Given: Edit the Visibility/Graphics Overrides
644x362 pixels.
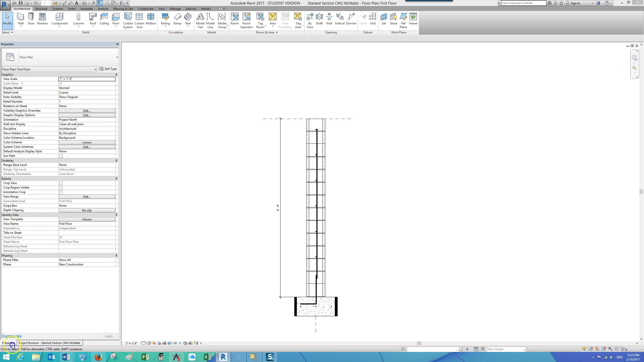Looking at the screenshot, I should (87, 111).
